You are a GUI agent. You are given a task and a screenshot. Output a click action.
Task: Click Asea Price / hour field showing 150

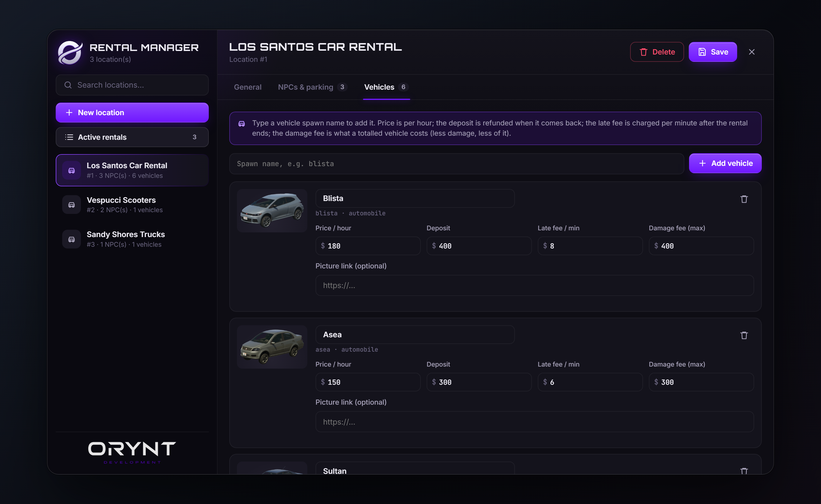368,382
